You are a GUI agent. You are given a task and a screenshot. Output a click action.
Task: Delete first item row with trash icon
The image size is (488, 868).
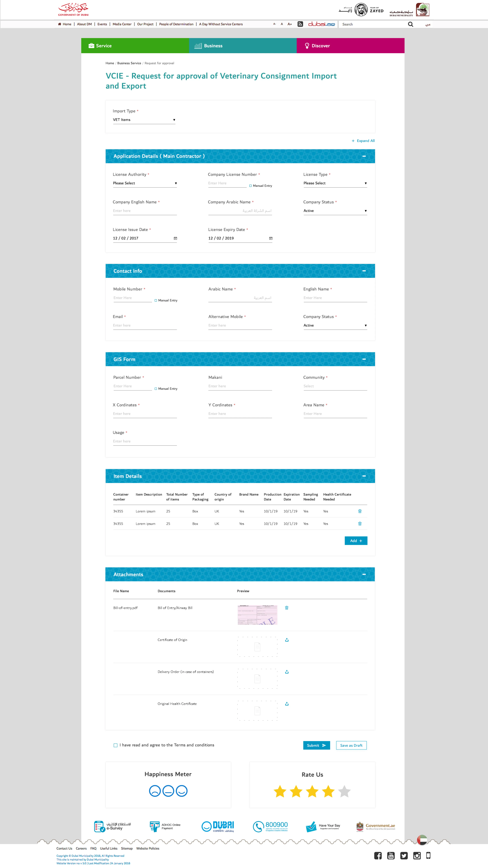click(x=360, y=511)
